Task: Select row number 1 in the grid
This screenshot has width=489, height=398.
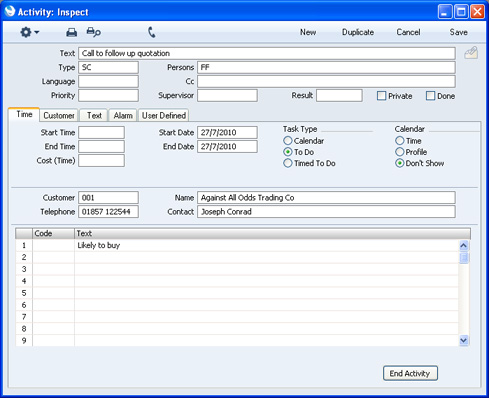Action: (x=24, y=246)
